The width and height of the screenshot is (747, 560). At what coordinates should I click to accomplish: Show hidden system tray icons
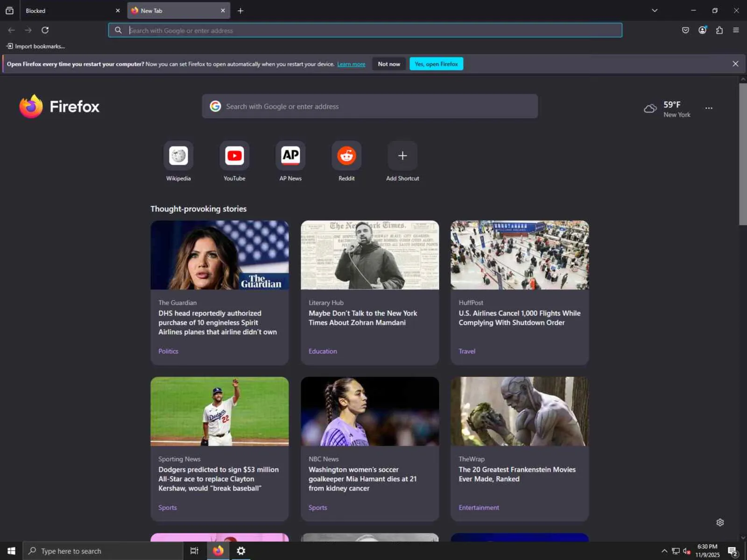coord(664,551)
